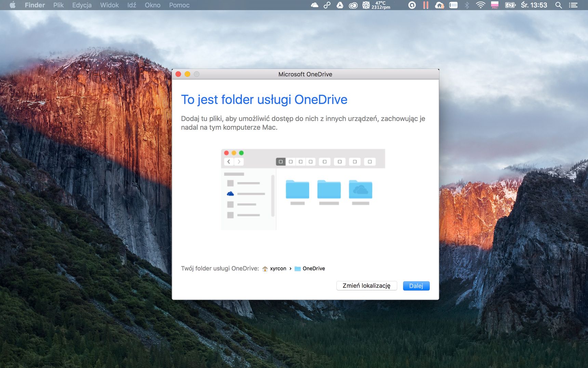Image resolution: width=588 pixels, height=368 pixels.
Task: Click the flag PRO input source icon
Action: (x=495, y=5)
